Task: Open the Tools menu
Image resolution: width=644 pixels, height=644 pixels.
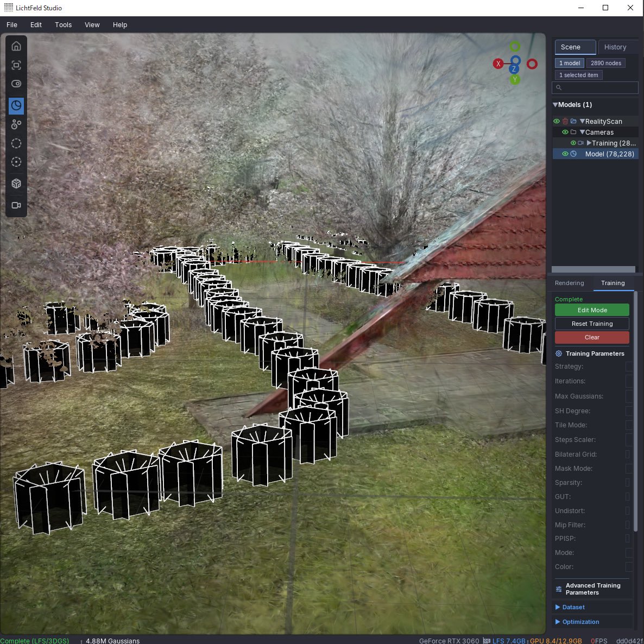Action: coord(63,24)
